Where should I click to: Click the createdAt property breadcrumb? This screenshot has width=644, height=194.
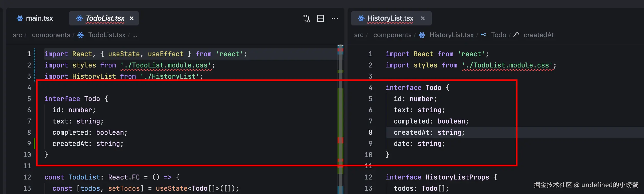click(539, 35)
